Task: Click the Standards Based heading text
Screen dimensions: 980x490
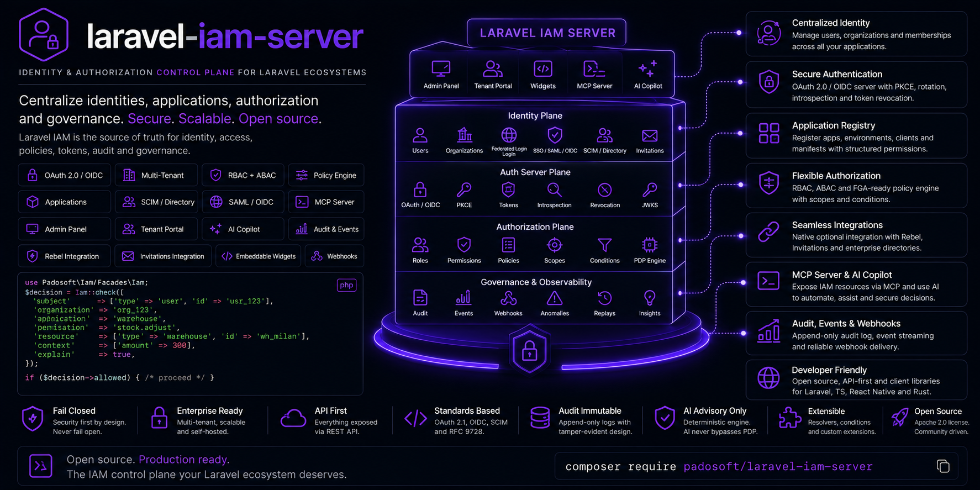Action: tap(467, 410)
